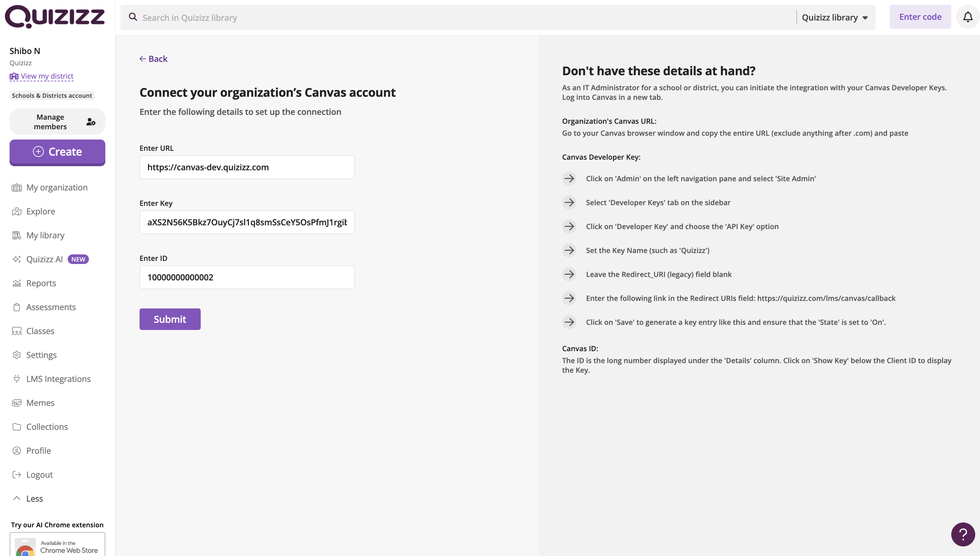980x556 pixels.
Task: Click arrow icon beside 'Redirect_URI (legacy)' step
Action: coord(569,274)
